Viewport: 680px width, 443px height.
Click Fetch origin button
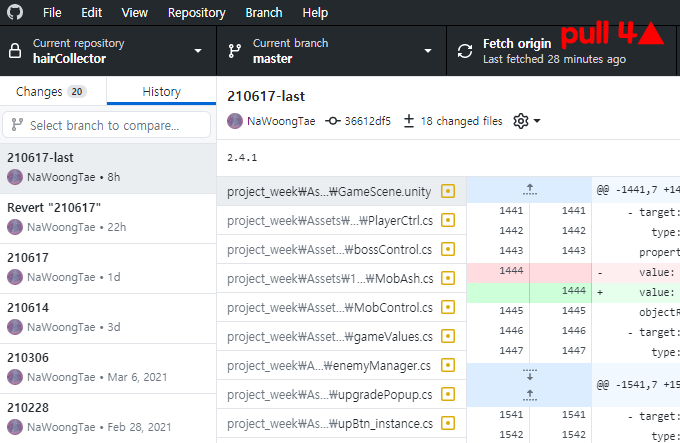point(561,51)
